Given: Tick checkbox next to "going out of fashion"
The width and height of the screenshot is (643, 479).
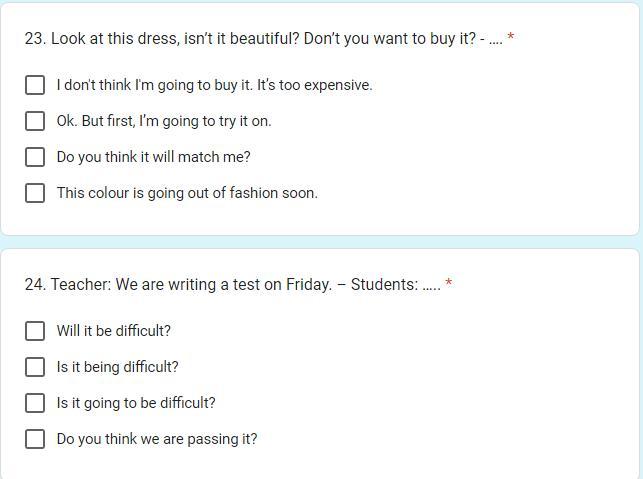Looking at the screenshot, I should tap(35, 193).
